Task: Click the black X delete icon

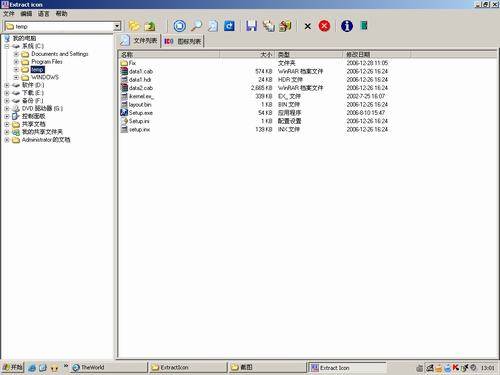Action: pyautogui.click(x=308, y=26)
